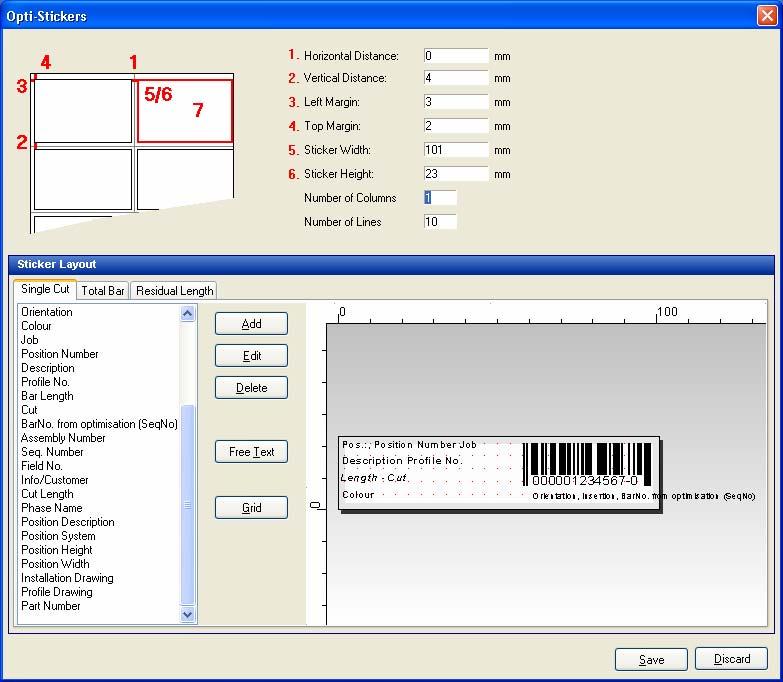
Task: Click the barcode on the sticker preview
Action: pyautogui.click(x=587, y=464)
